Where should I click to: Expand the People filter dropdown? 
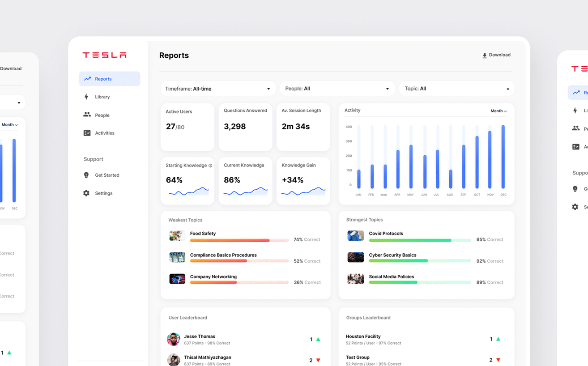tap(337, 89)
